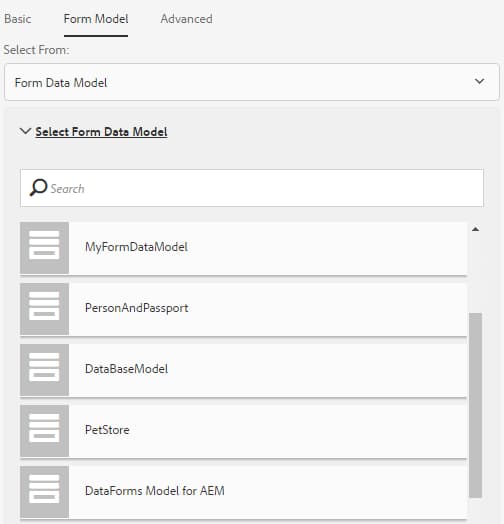The image size is (504, 524).
Task: Select the PetStore model name
Action: pos(107,430)
